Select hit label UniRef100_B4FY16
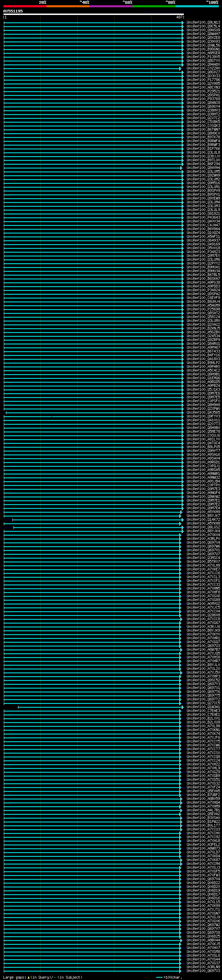This screenshot has height=980, width=222. pyautogui.click(x=203, y=355)
